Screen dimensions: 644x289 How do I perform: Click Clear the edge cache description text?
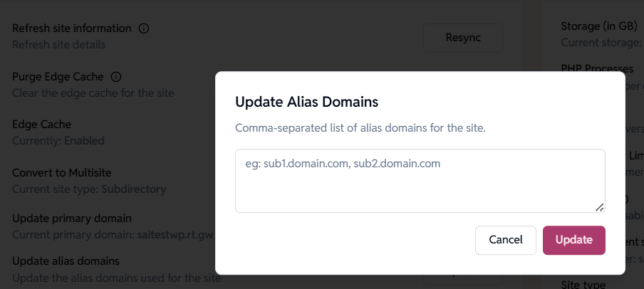(x=93, y=93)
